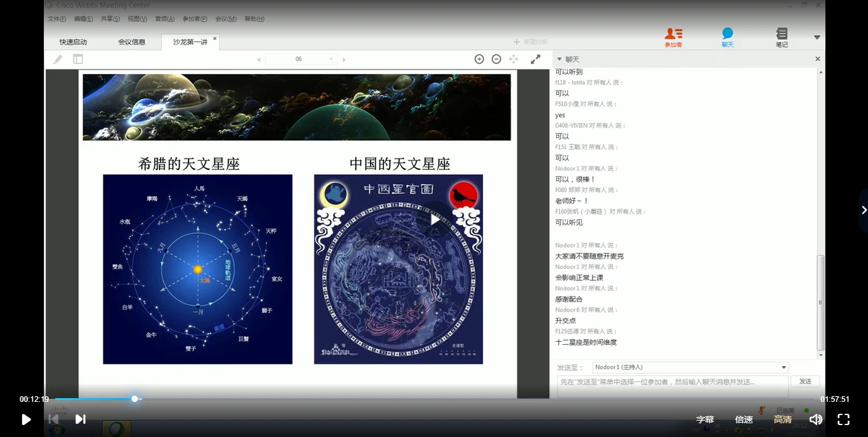Click the 希腊的天文星座 zodiac chart image

197,269
